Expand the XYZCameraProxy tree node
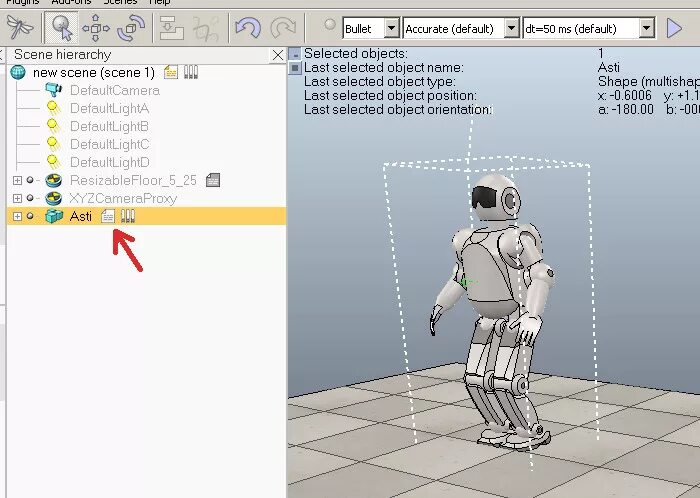Screen dimensions: 700x498 coord(17,198)
